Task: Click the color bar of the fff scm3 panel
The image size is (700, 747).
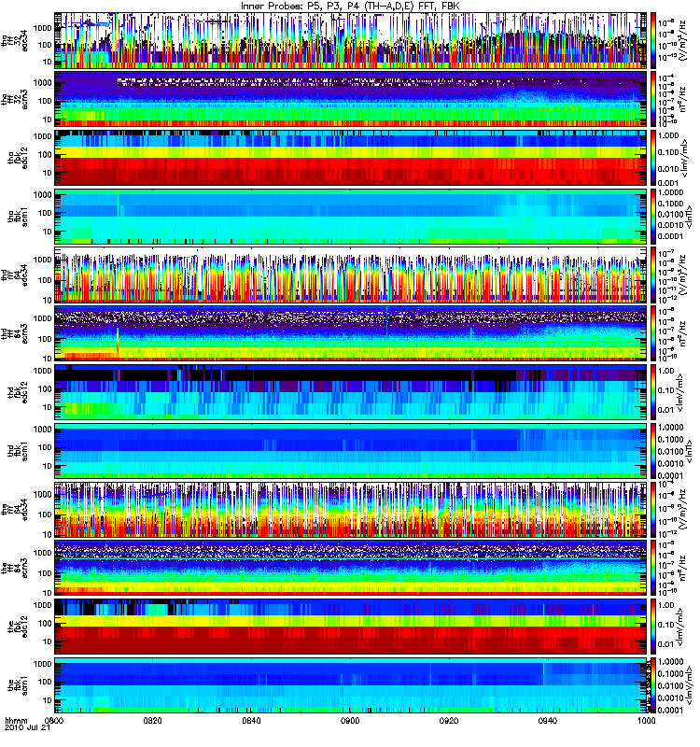Action: (652, 568)
